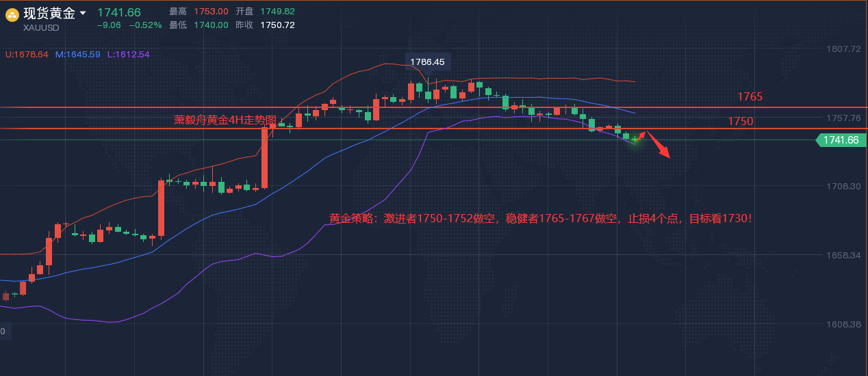Click the 最低 value 1740.00
Screen dimensions: 868x376
point(212,25)
